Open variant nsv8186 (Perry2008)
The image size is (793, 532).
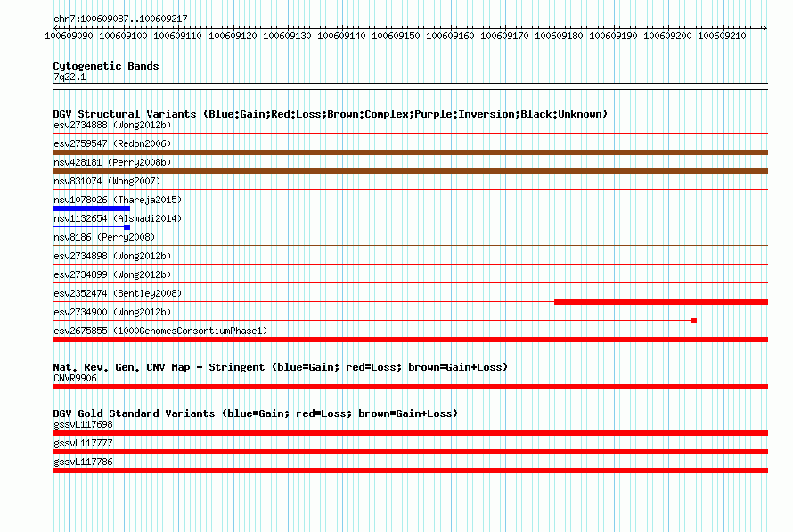click(104, 237)
